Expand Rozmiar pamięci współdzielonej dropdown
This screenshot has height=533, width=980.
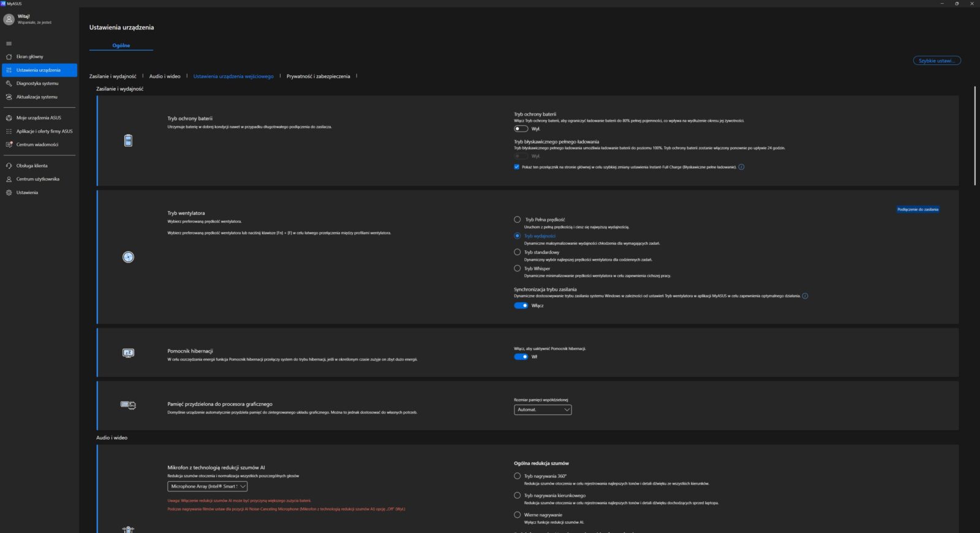coord(543,410)
